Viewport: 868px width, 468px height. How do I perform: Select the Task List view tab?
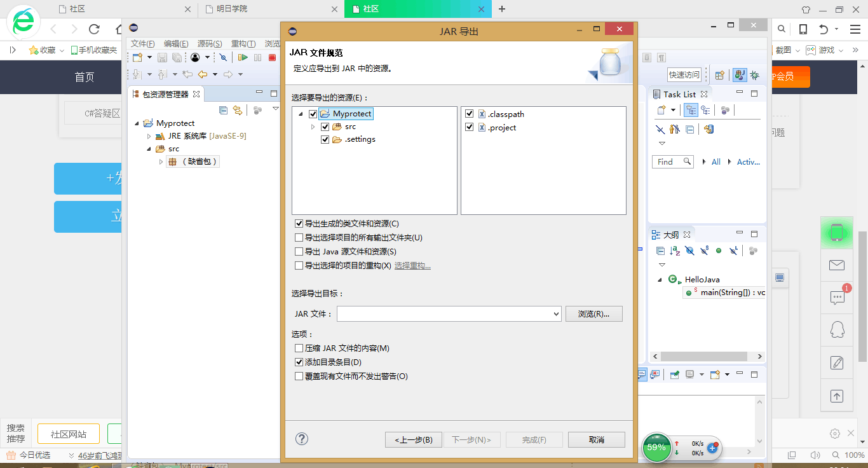click(x=680, y=94)
